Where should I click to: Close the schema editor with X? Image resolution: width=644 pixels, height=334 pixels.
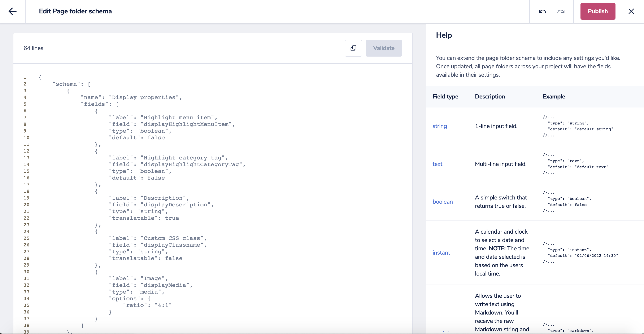click(631, 11)
